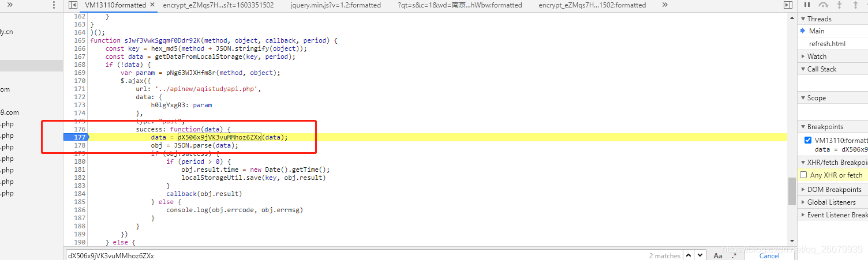Viewport: 868px width, 260px height.
Task: Expand Event Listener Breakpoints section
Action: (833, 214)
